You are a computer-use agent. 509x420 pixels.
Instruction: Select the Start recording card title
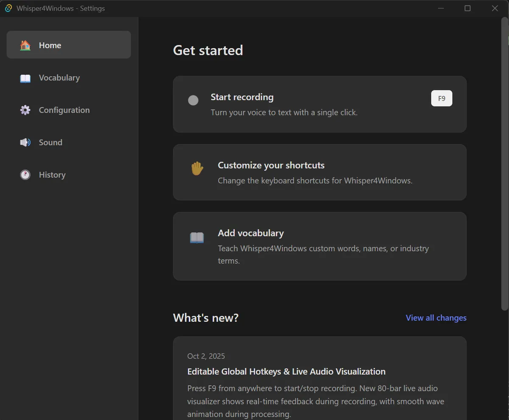tap(242, 97)
